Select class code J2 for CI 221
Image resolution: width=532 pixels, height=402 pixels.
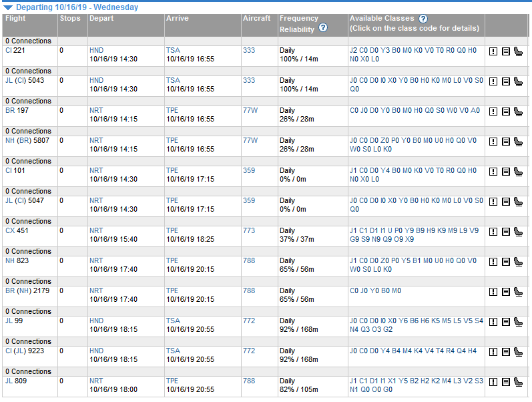(354, 50)
